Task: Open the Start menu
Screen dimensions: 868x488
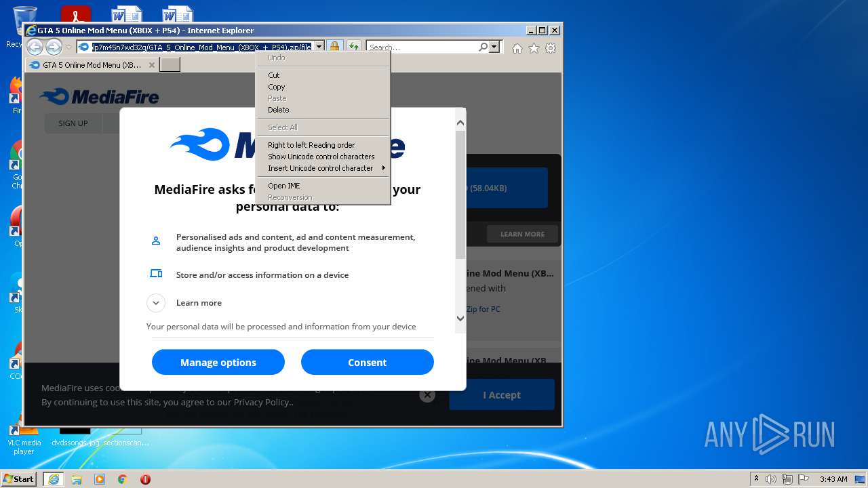Action: [x=19, y=479]
